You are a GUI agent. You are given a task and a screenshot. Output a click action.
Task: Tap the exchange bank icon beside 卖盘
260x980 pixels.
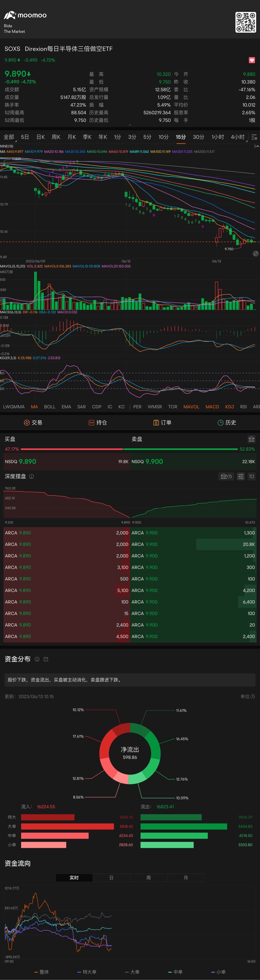point(252,439)
